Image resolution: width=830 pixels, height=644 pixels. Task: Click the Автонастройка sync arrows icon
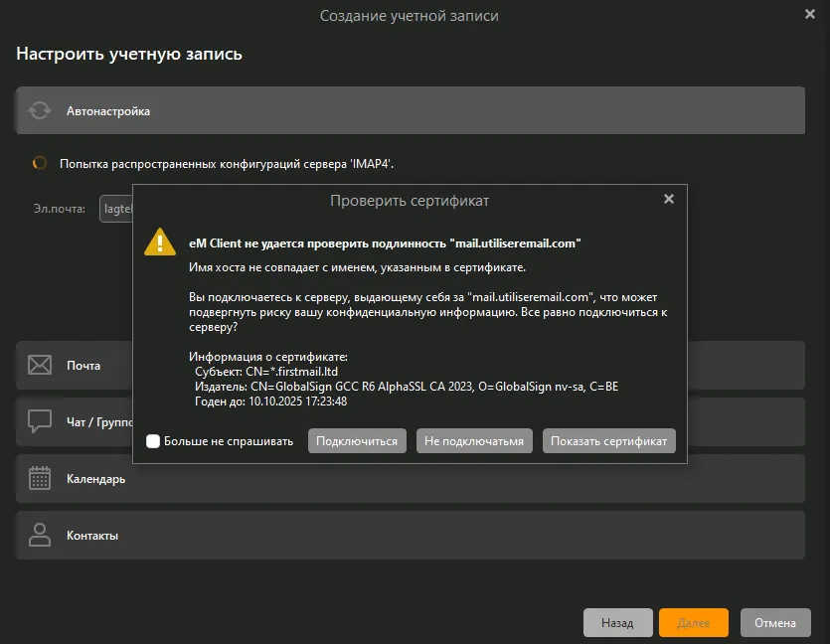(x=40, y=111)
